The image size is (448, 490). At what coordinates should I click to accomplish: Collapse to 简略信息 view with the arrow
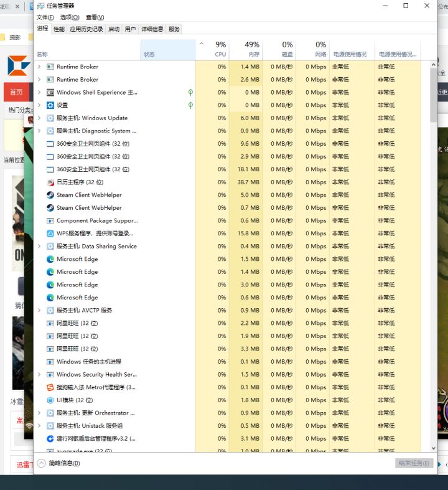(x=41, y=463)
